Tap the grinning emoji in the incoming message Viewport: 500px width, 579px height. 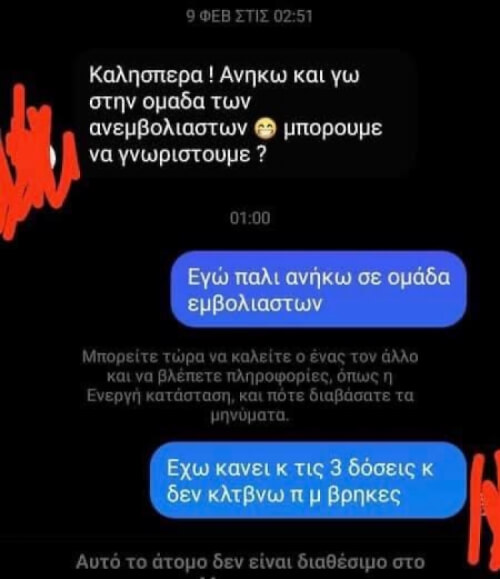[x=266, y=130]
